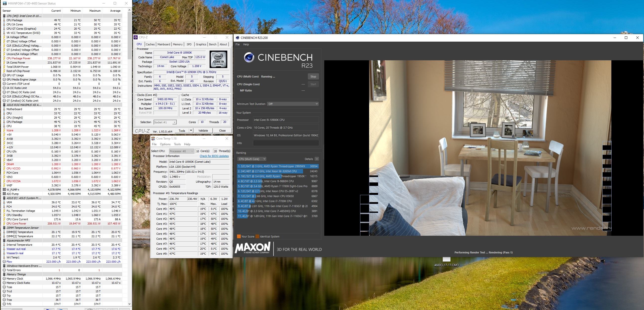This screenshot has height=310, width=644.
Task: Open the Minimum Test Duration dropdown
Action: coord(293,104)
